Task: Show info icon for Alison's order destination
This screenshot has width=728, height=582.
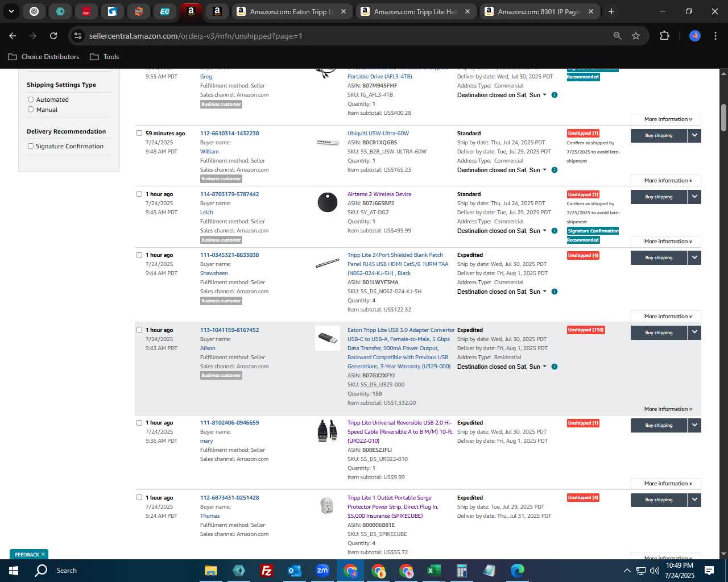Action: point(555,367)
